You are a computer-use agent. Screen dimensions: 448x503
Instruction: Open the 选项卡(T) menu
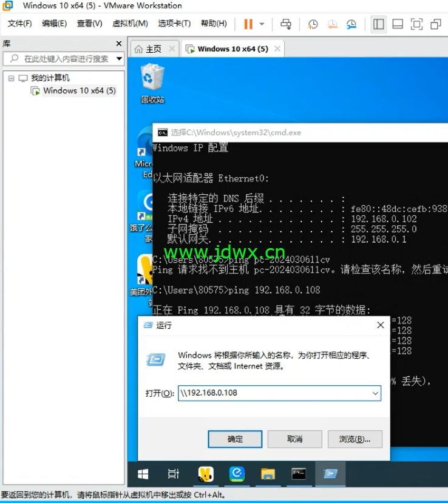coord(174,24)
